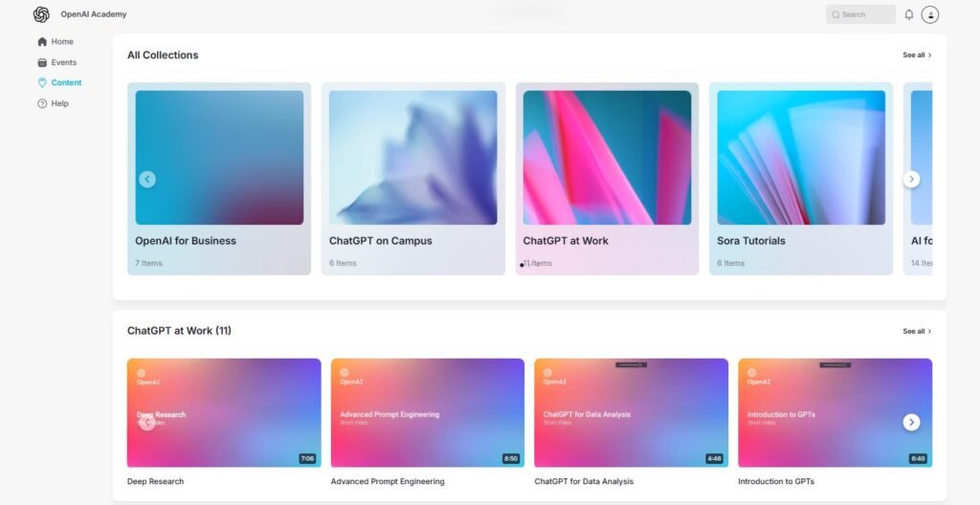Click the 8:50 duration badge
Screen dimensions: 980x505
(511, 459)
